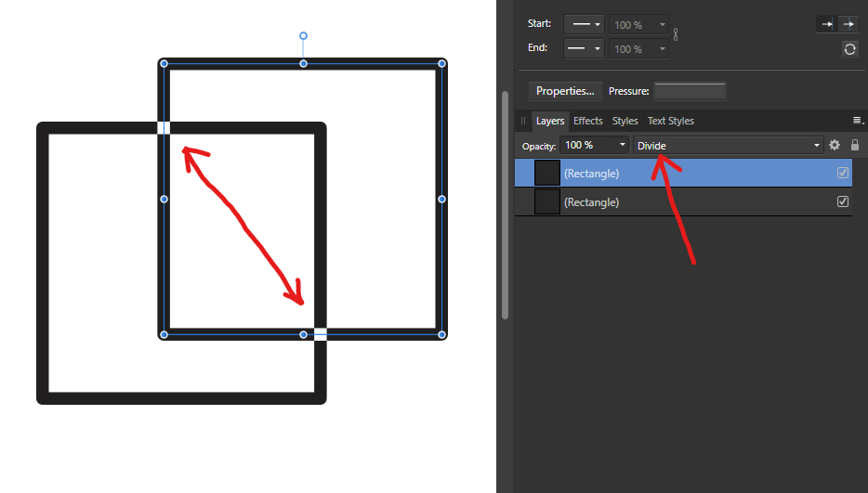
Task: Swap start and end arrowheads icon
Action: [849, 48]
